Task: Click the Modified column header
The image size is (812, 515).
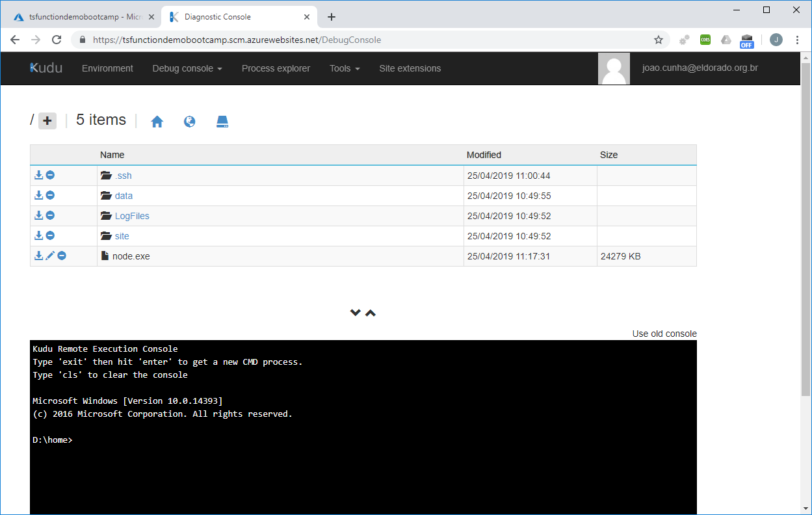Action: (x=484, y=155)
